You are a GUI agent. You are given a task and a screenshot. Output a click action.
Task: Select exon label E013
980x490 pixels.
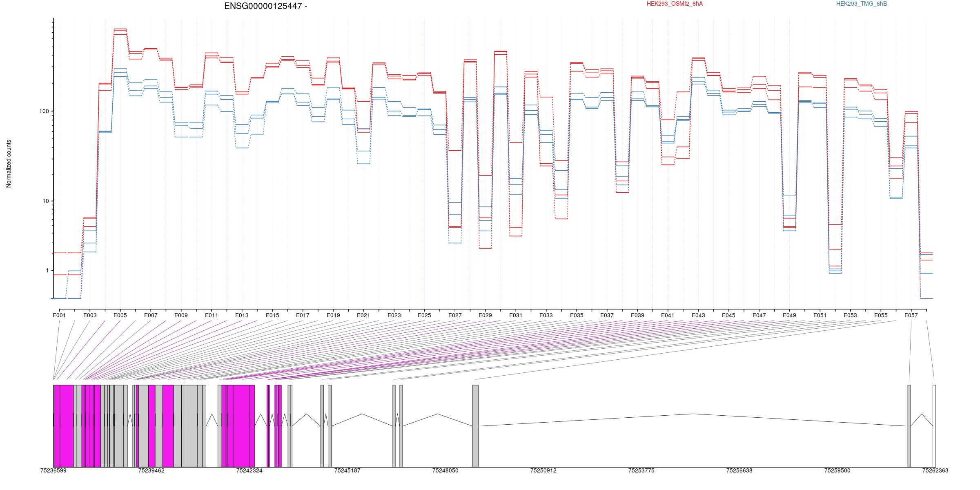pos(242,315)
